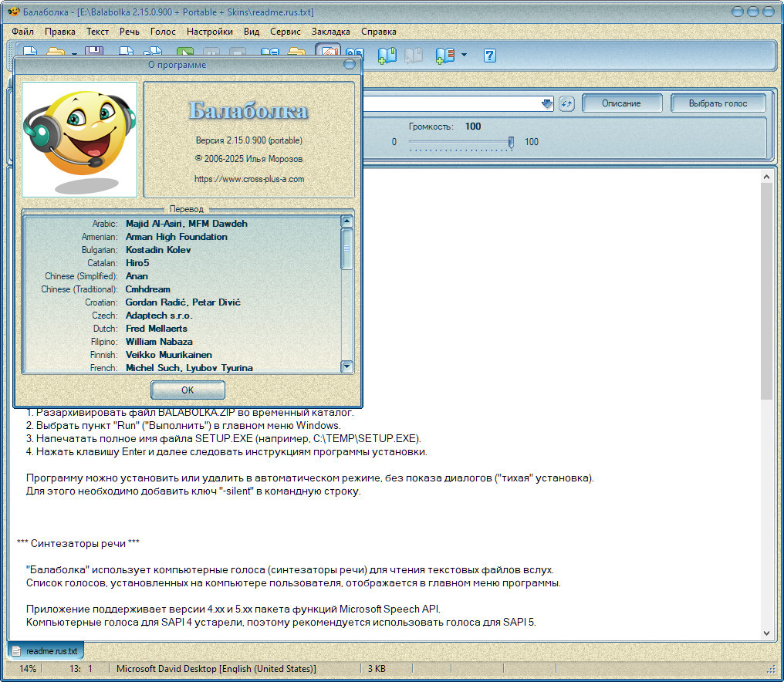Click the green Play speech toolbar icon
Viewport: 784px width, 682px height.
185,52
